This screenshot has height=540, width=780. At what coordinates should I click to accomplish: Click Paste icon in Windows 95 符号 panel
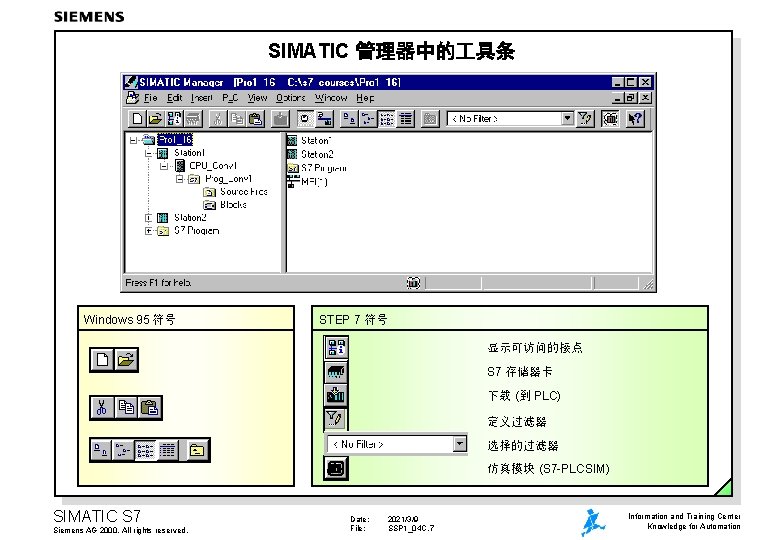150,408
